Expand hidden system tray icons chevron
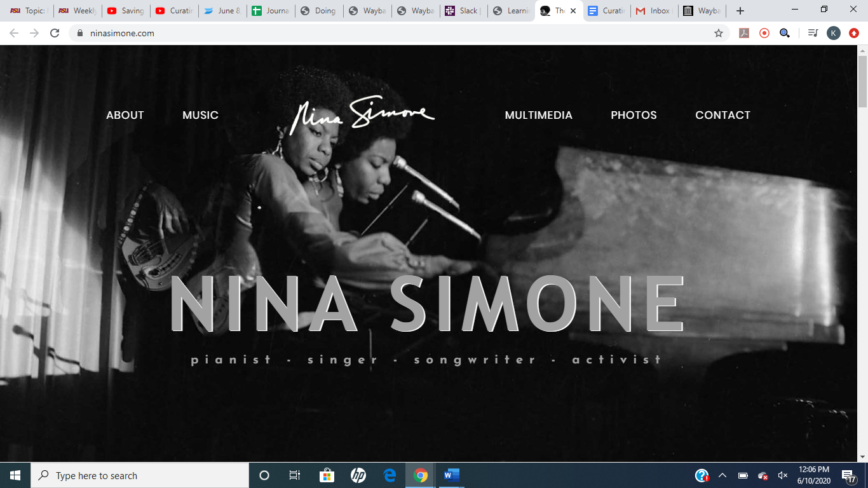The image size is (868, 488). (722, 475)
